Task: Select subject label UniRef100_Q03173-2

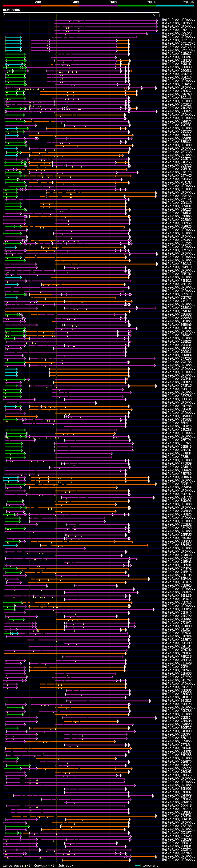Action: click(179, 50)
